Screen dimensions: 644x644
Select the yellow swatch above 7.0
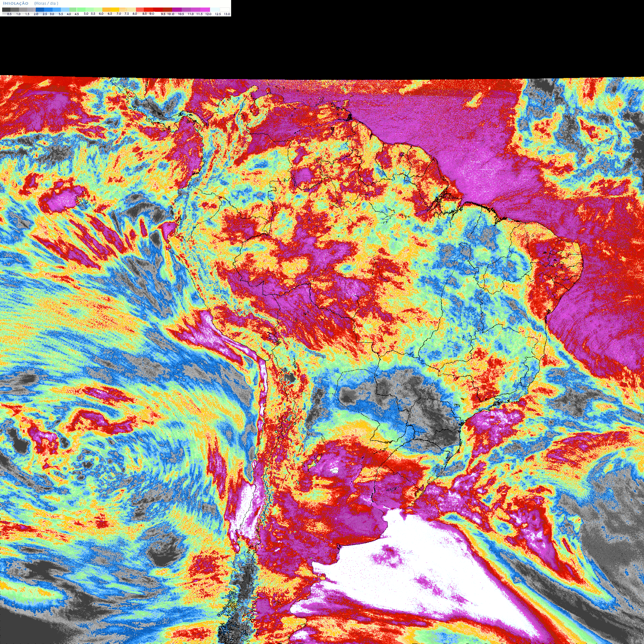point(115,10)
